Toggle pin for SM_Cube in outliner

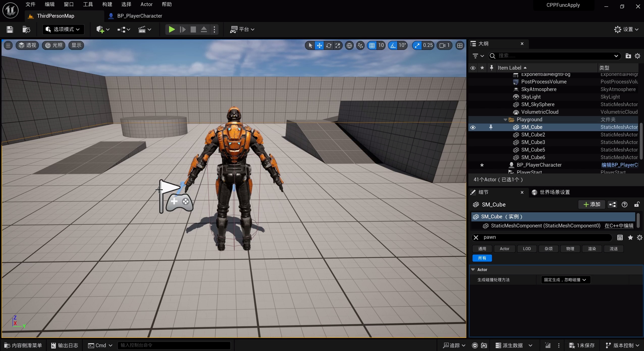491,127
